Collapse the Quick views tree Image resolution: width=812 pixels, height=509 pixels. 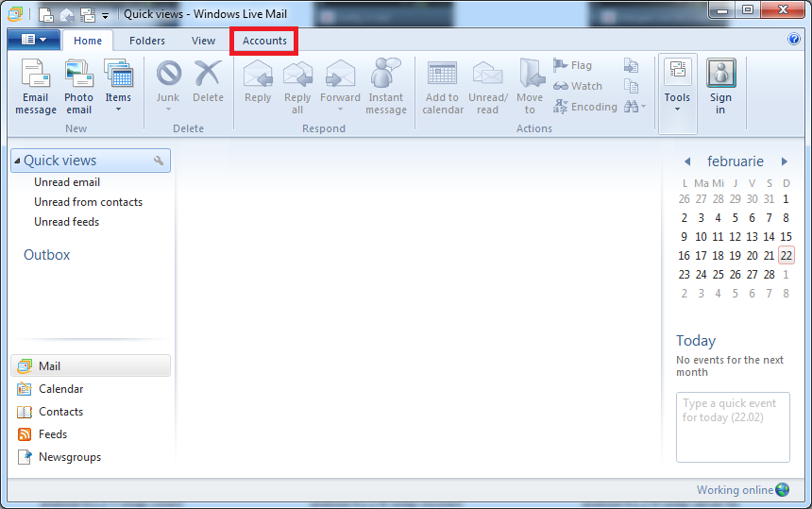point(17,161)
